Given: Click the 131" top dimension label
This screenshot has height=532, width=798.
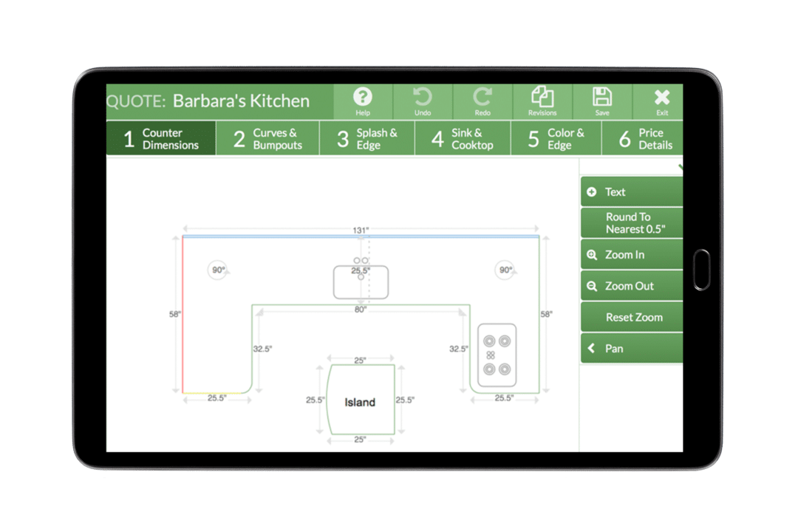Looking at the screenshot, I should click(361, 230).
